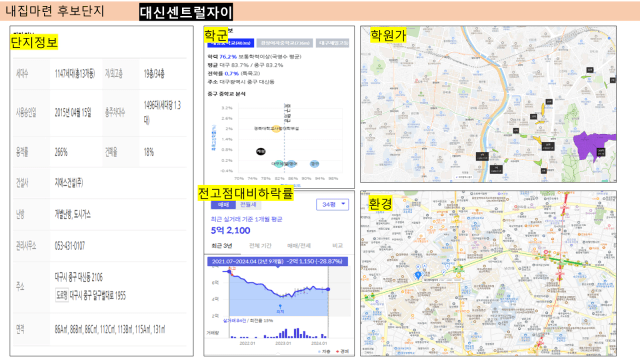Screen dimensions: 640x360
Task: Select the 전체 기간 tab
Action: pos(260,245)
